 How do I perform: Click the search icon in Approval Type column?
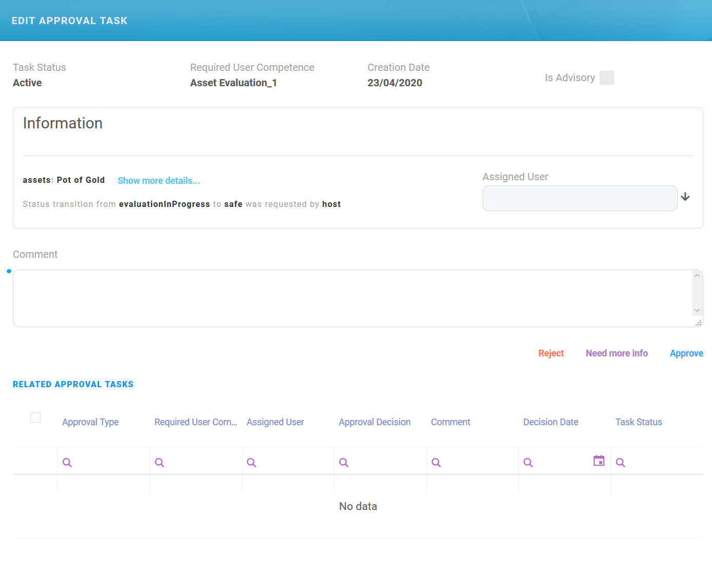tap(67, 462)
